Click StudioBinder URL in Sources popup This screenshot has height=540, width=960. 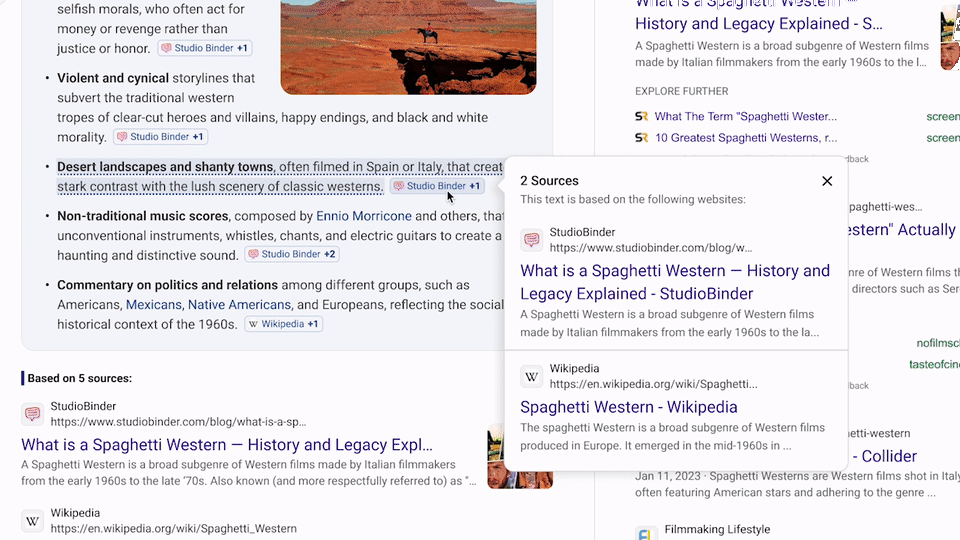[651, 248]
